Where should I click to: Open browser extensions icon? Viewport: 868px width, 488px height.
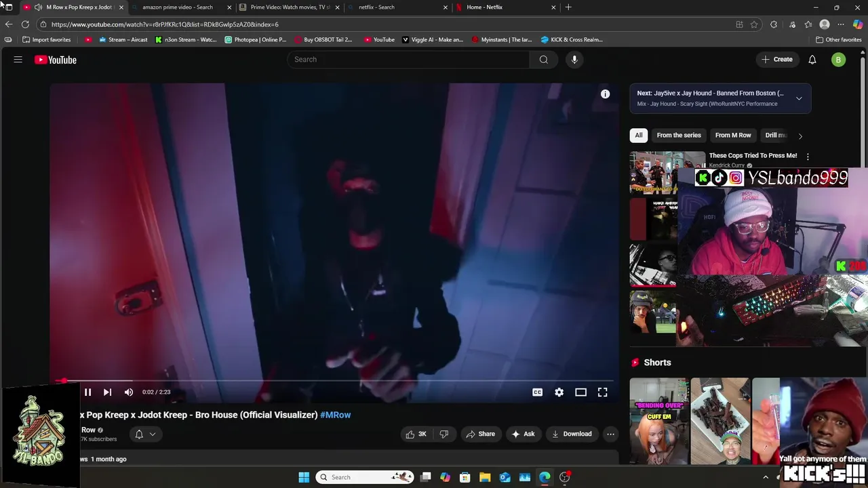pyautogui.click(x=774, y=24)
